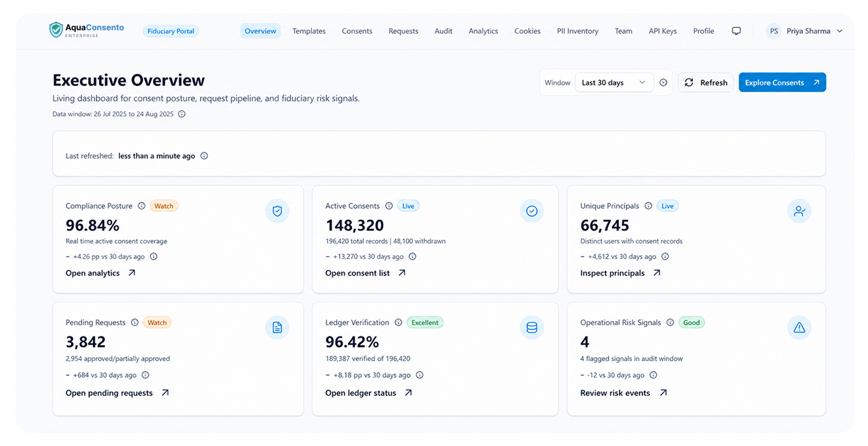Click the Excellent badge on Ledger Verification
Viewport: 868px width, 446px height.
click(x=425, y=323)
